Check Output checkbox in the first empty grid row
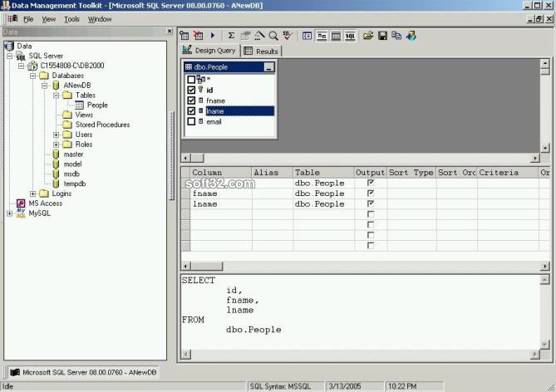 pyautogui.click(x=371, y=214)
